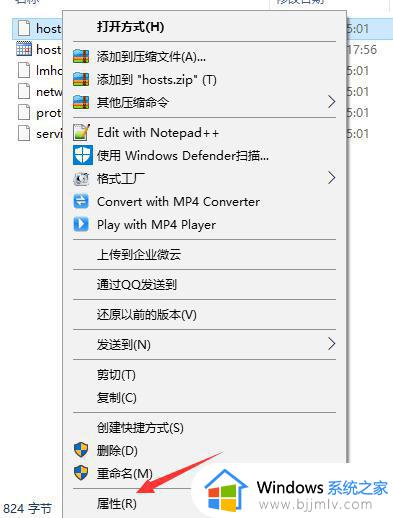Image resolution: width=393 pixels, height=518 pixels.
Task: Click the selected host file icon
Action: tap(24, 28)
